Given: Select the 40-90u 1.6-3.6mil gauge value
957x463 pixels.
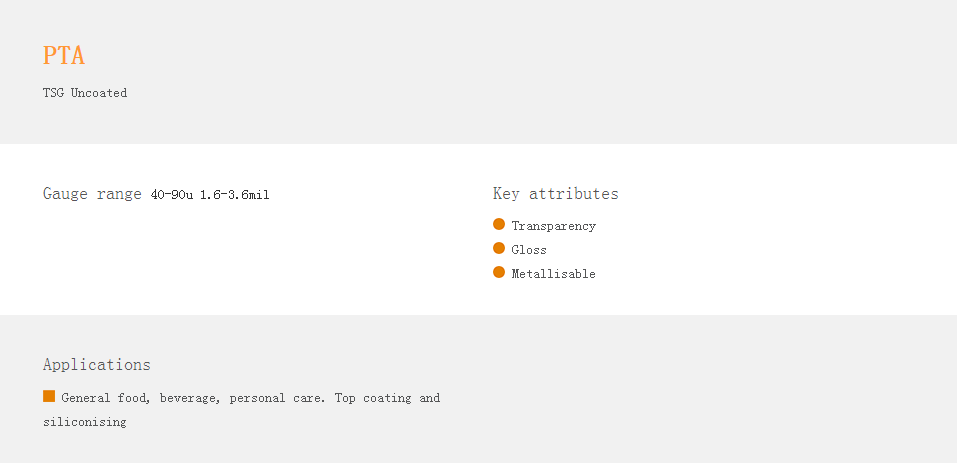Looking at the screenshot, I should coord(210,195).
